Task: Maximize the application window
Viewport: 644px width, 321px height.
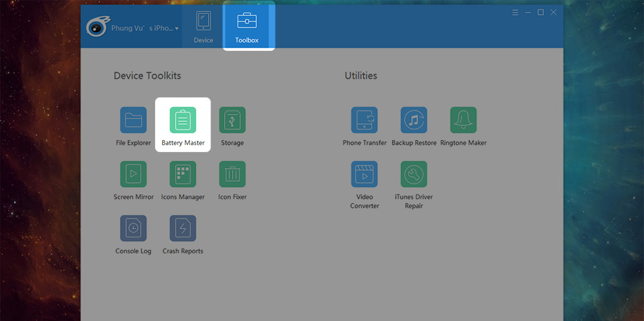Action: pos(541,13)
